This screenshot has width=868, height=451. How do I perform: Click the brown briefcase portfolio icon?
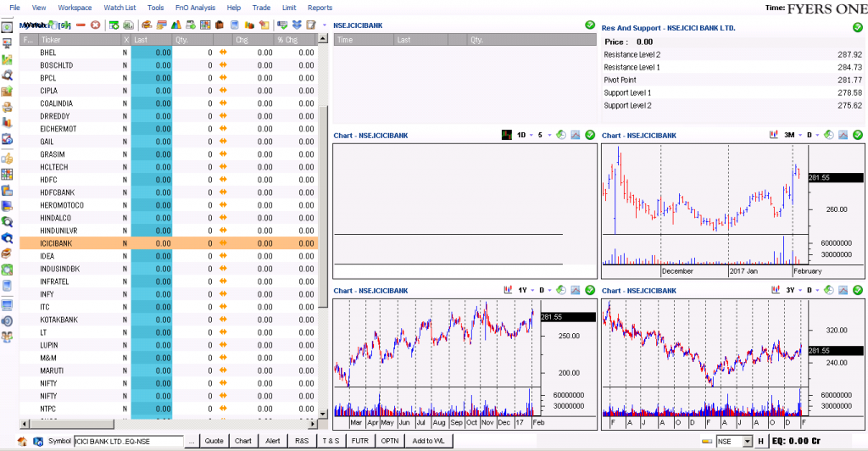220,25
